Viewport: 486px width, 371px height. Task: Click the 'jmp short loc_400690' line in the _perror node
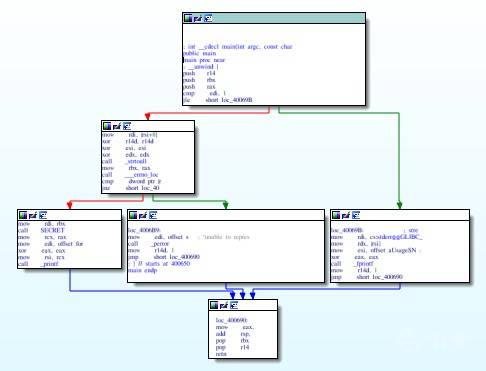click(164, 257)
